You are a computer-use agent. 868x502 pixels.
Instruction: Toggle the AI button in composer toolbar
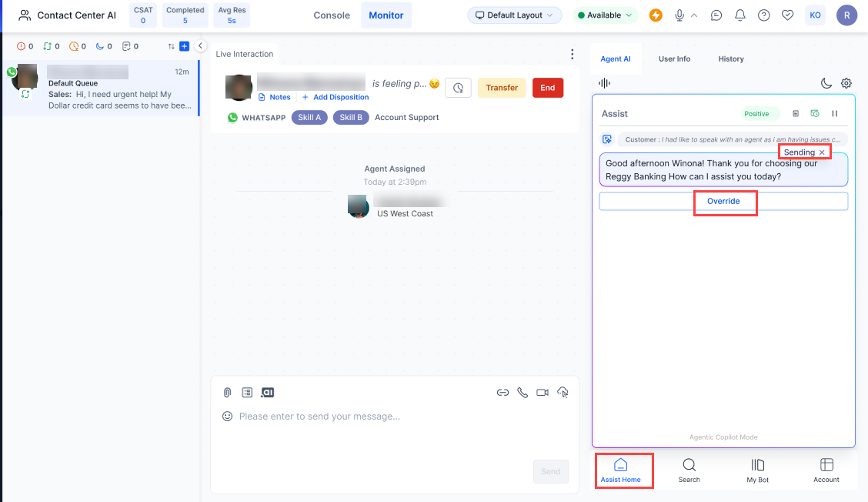(267, 393)
